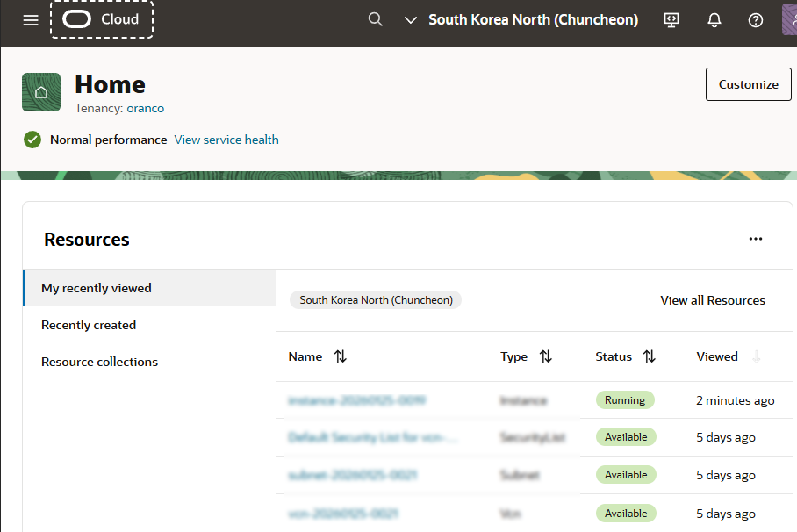The image size is (797, 532).
Task: Click the green Home tile icon
Action: pos(41,92)
